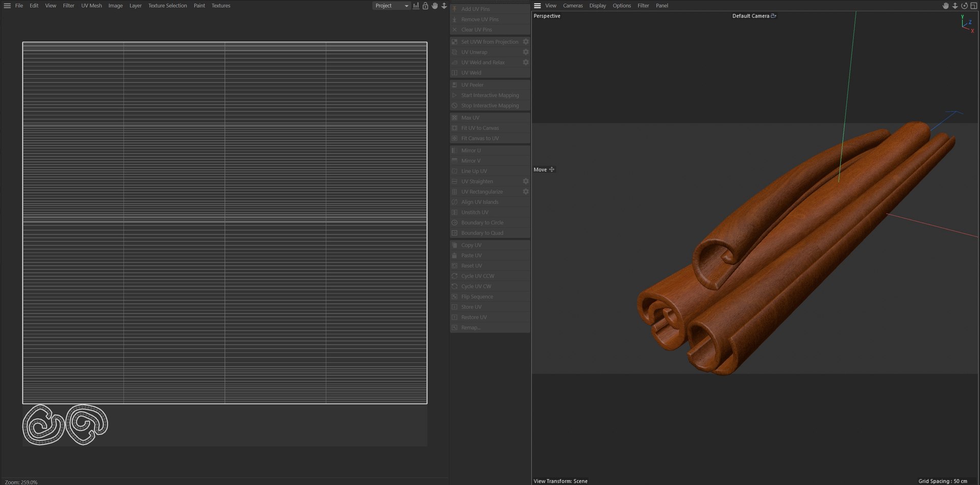Click Align UV Islands icon

[x=454, y=202]
